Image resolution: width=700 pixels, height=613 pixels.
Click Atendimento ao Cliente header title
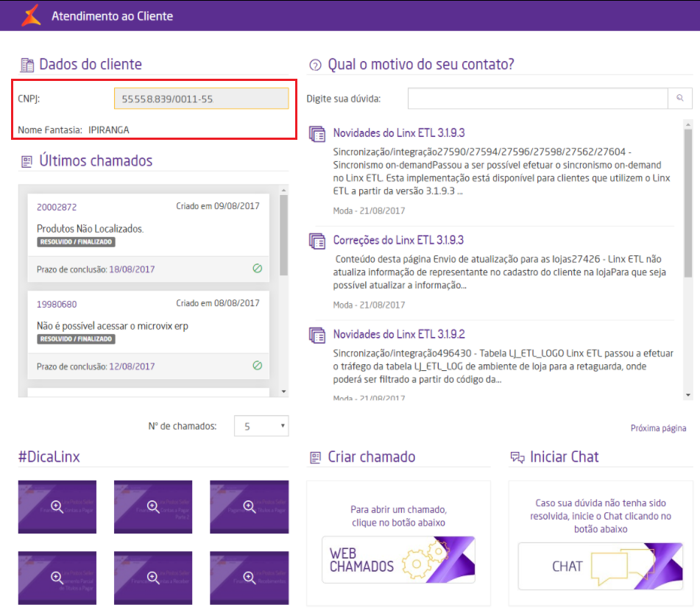point(112,16)
